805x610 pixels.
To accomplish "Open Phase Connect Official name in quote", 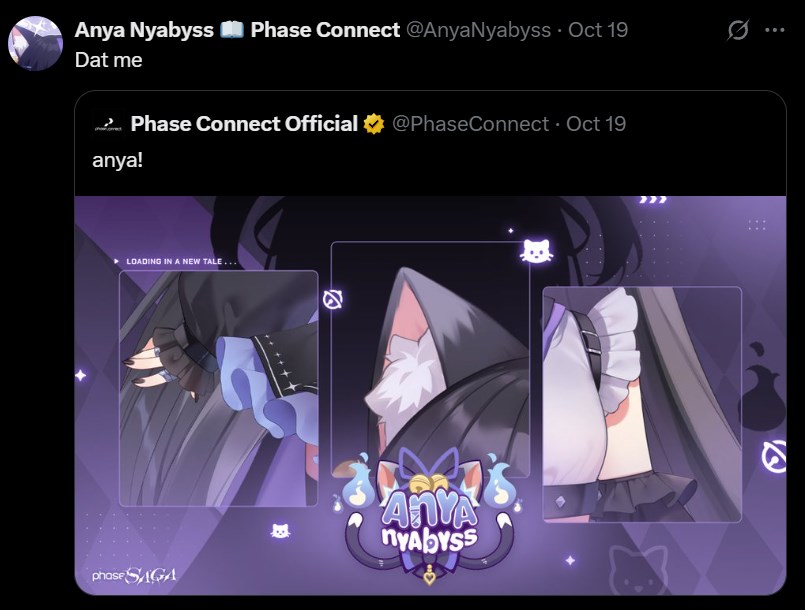I will click(x=244, y=124).
